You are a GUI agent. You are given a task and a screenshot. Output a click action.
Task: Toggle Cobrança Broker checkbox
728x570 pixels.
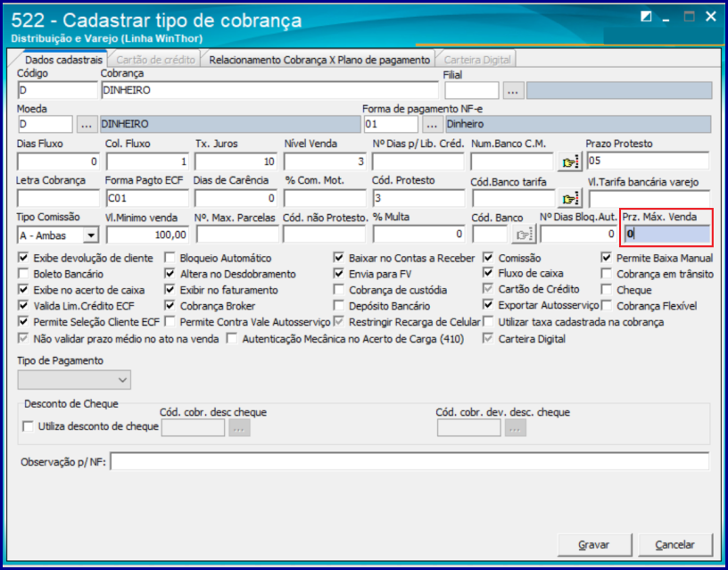170,306
